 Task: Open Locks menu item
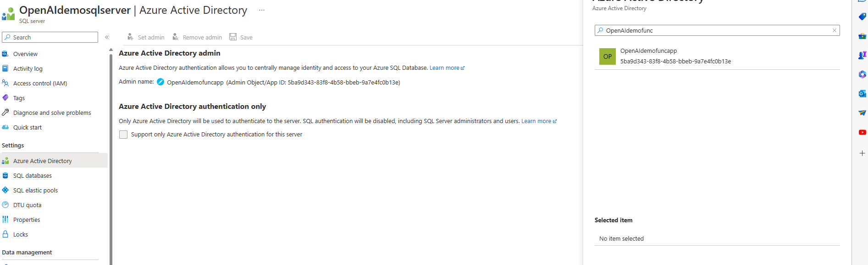pyautogui.click(x=21, y=234)
